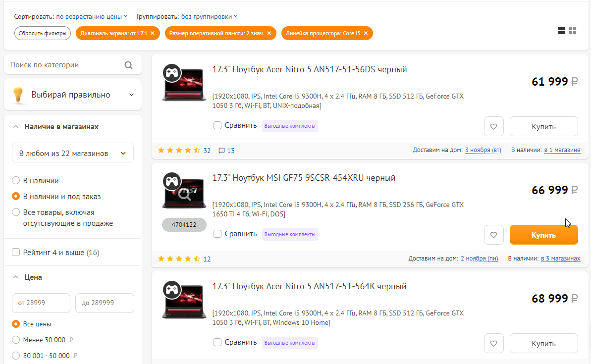Select the В наличии radio button
Viewport: 591px width, 364px height.
(x=16, y=180)
